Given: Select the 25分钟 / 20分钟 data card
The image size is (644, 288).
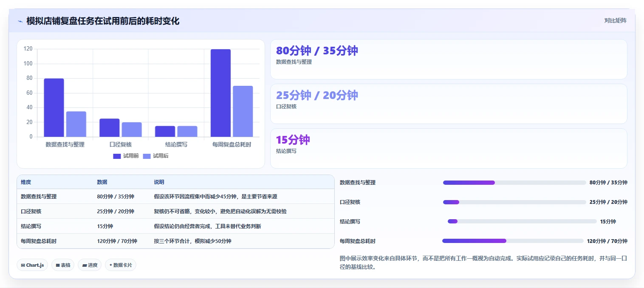Looking at the screenshot, I should pyautogui.click(x=449, y=104).
